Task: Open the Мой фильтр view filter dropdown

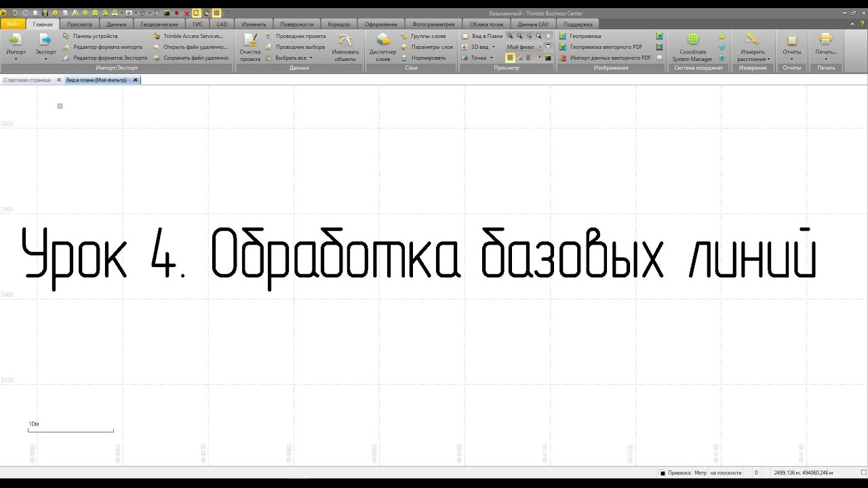Action: click(x=524, y=47)
